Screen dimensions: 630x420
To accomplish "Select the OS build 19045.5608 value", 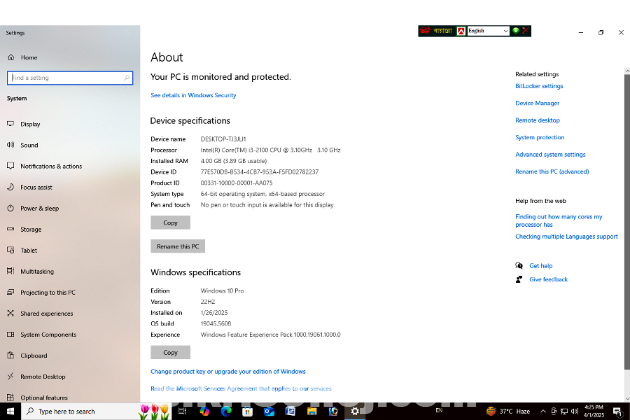I will coord(216,324).
